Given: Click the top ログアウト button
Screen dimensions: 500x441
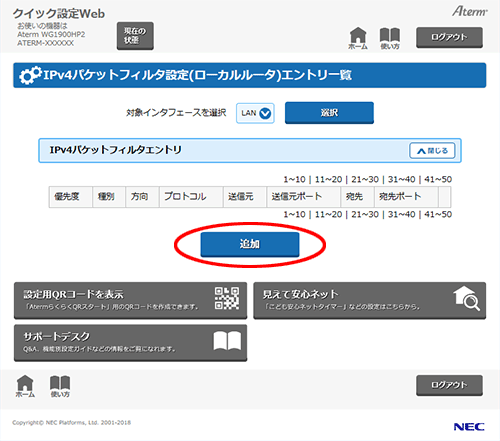Looking at the screenshot, I should click(449, 37).
